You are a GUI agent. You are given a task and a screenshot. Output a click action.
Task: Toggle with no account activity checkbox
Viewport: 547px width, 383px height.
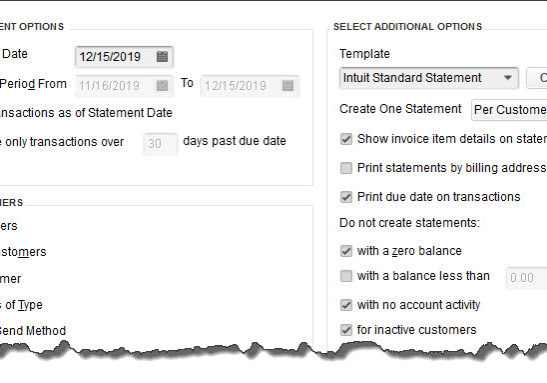coord(346,305)
